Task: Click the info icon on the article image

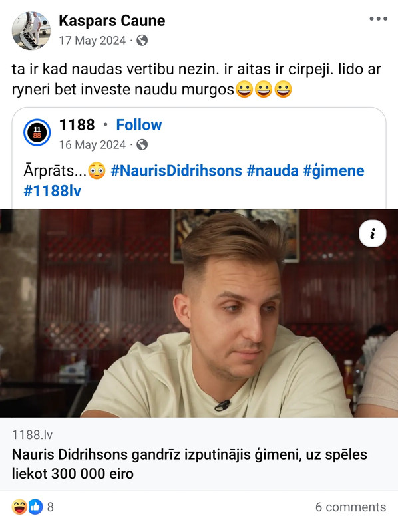Action: pyautogui.click(x=373, y=233)
